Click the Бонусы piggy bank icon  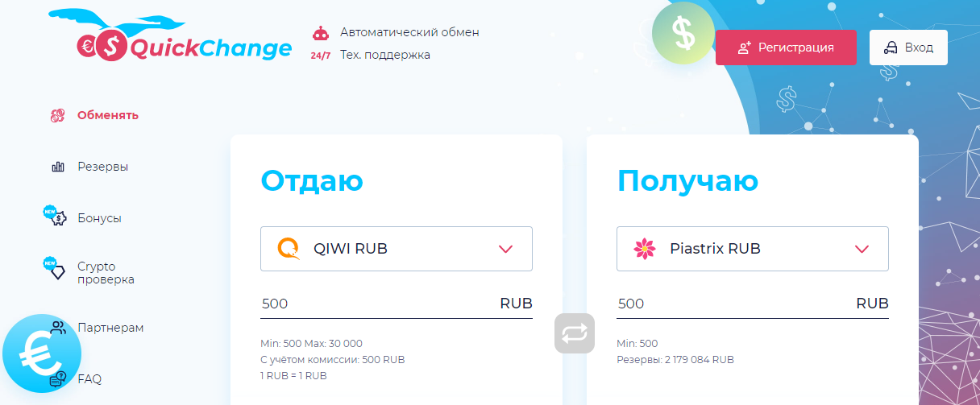[x=56, y=217]
